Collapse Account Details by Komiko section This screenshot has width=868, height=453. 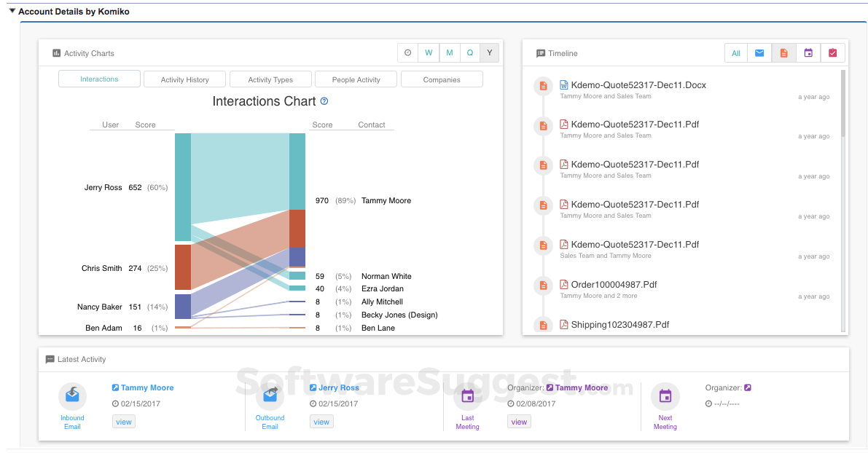12,12
